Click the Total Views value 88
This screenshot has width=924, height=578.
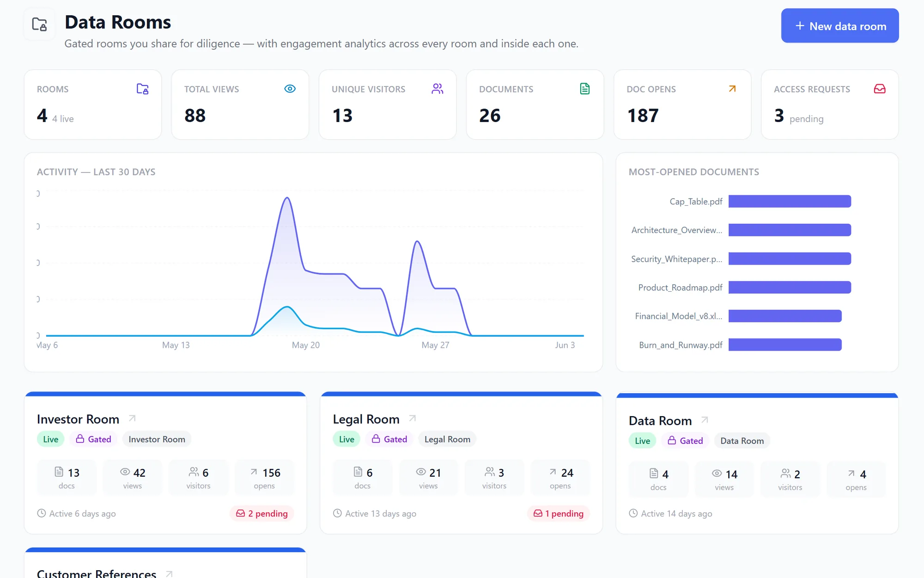195,115
